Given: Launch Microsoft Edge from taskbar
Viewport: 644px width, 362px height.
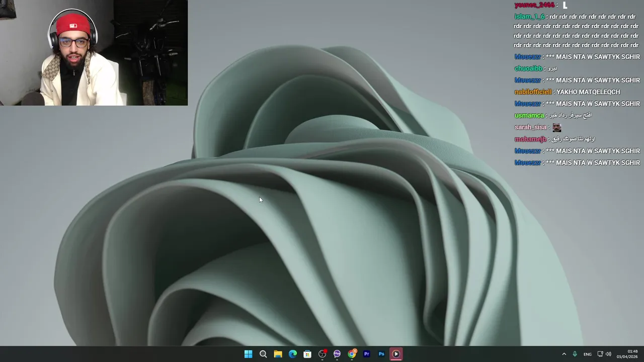Looking at the screenshot, I should coord(293,354).
